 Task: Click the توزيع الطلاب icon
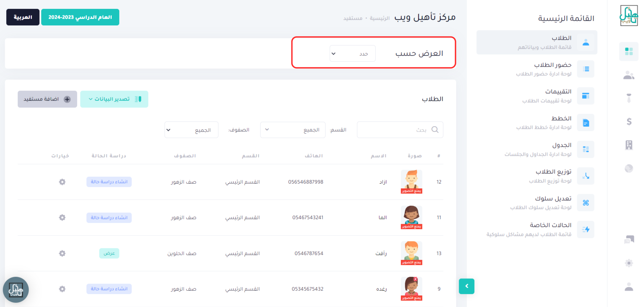586,176
